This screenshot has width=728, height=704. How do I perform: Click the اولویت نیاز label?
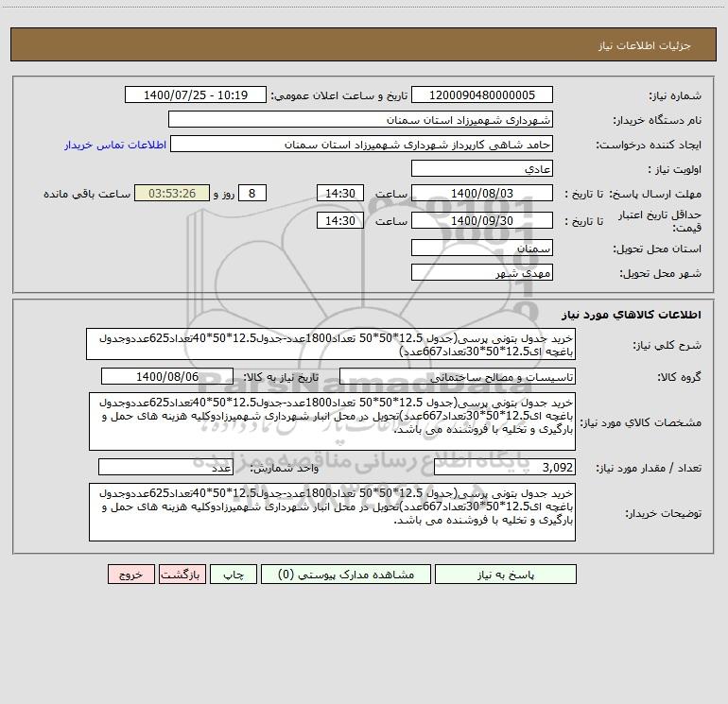click(x=675, y=170)
